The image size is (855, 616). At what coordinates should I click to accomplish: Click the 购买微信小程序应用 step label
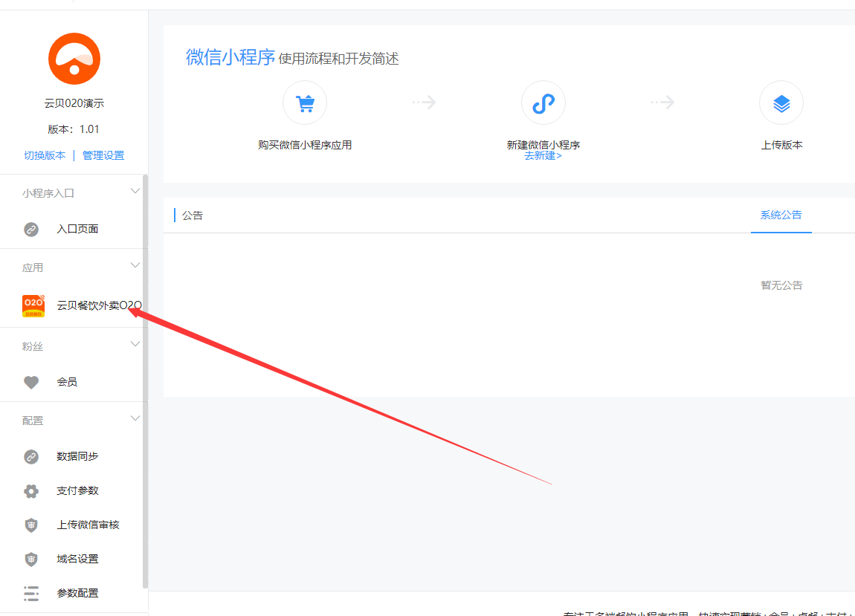[x=305, y=145]
